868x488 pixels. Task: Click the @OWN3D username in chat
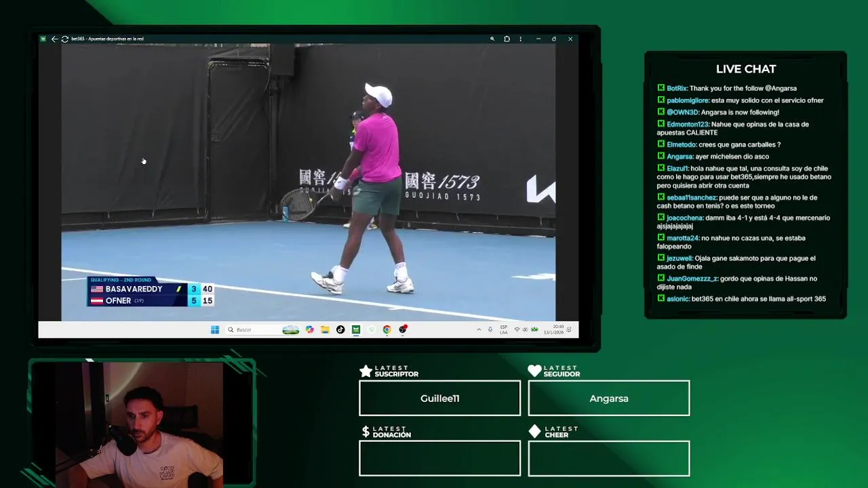(683, 113)
